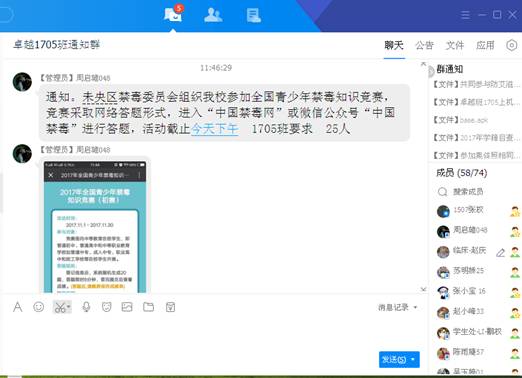Click the 今天下午 link in message
The height and width of the screenshot is (378, 522).
[x=215, y=129]
